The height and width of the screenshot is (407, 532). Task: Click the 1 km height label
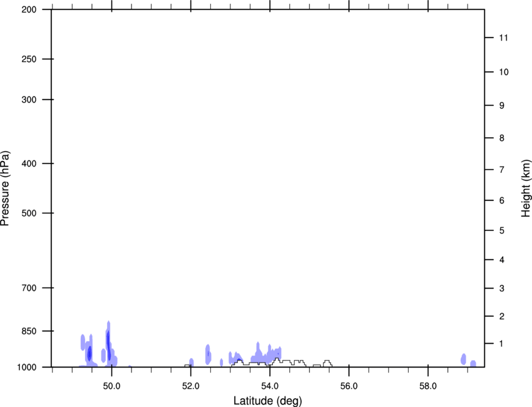(502, 344)
